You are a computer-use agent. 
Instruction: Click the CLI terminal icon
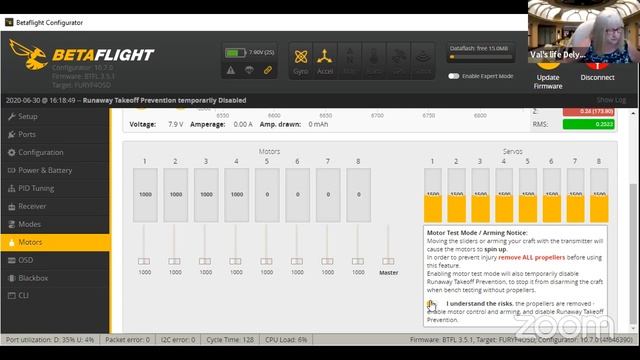[x=11, y=296]
